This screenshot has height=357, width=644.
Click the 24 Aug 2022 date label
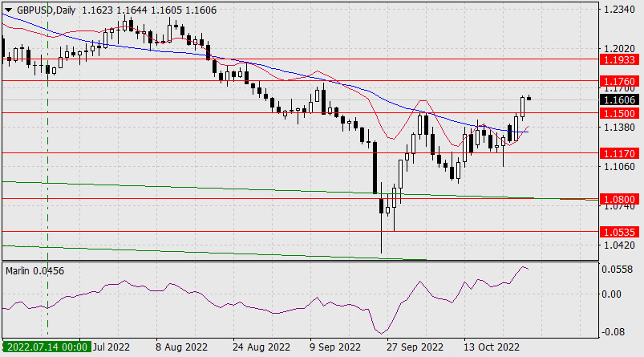(261, 347)
